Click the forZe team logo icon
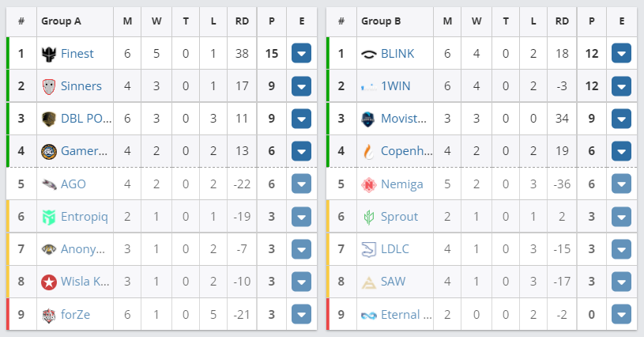The height and width of the screenshot is (337, 644). [49, 315]
